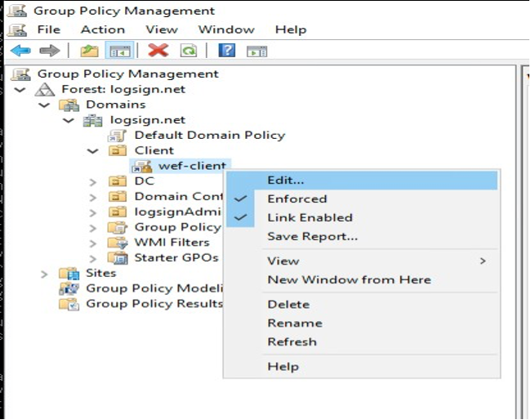Viewport: 531px width, 420px height.
Task: Click the Group Policy Modeling icon
Action: [69, 288]
